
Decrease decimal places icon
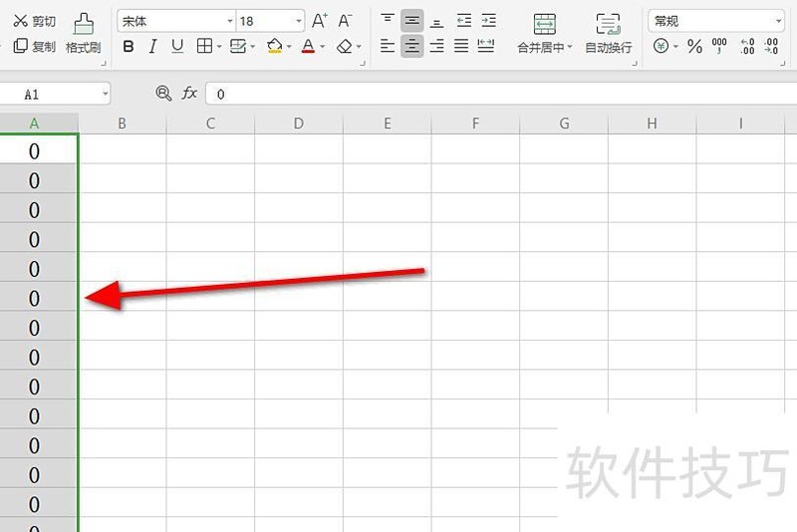(771, 46)
